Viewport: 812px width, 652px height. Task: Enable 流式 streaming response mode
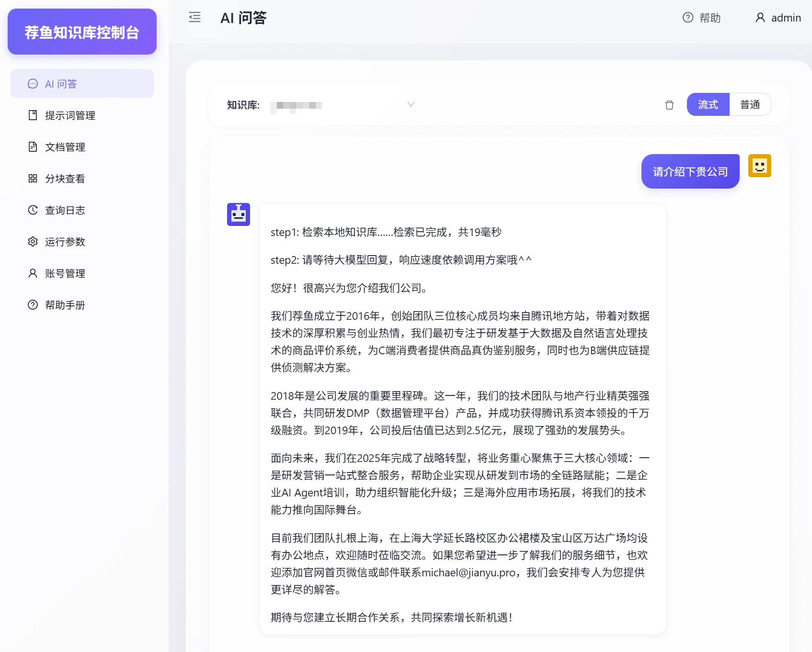point(708,104)
